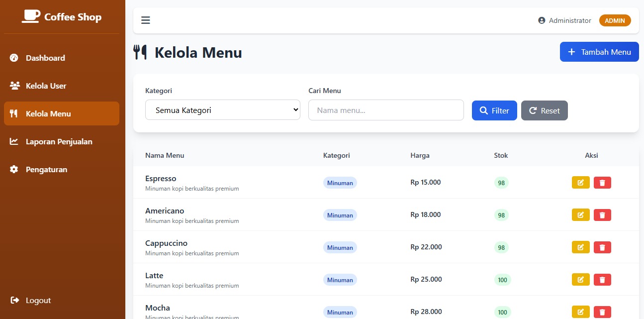Delete the Espresso menu item
Screen dimensions: 644x319
pos(602,183)
